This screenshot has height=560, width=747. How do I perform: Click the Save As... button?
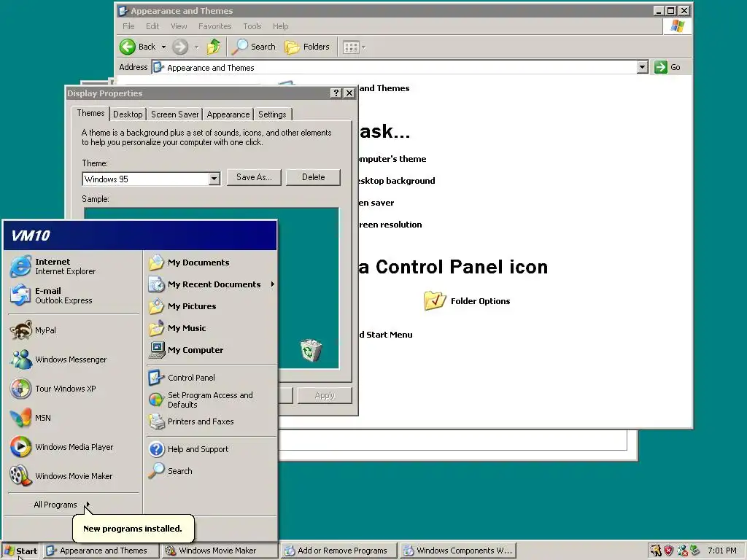[x=254, y=177]
